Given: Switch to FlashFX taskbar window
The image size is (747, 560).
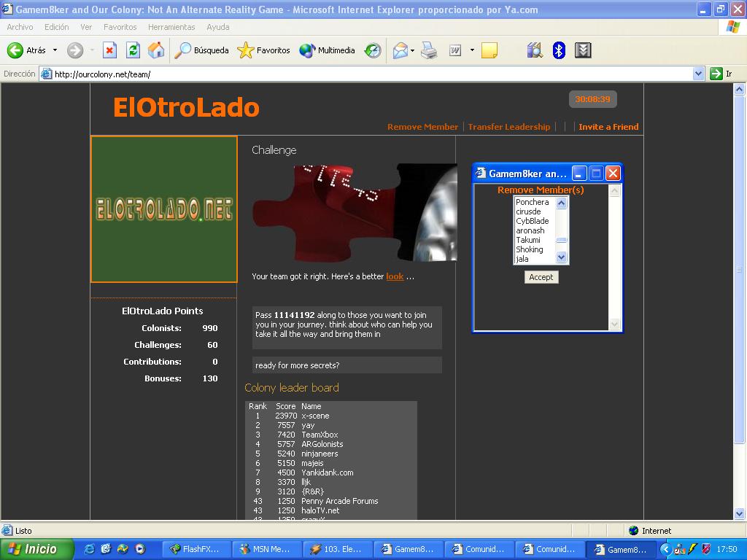Looking at the screenshot, I should coord(196,549).
